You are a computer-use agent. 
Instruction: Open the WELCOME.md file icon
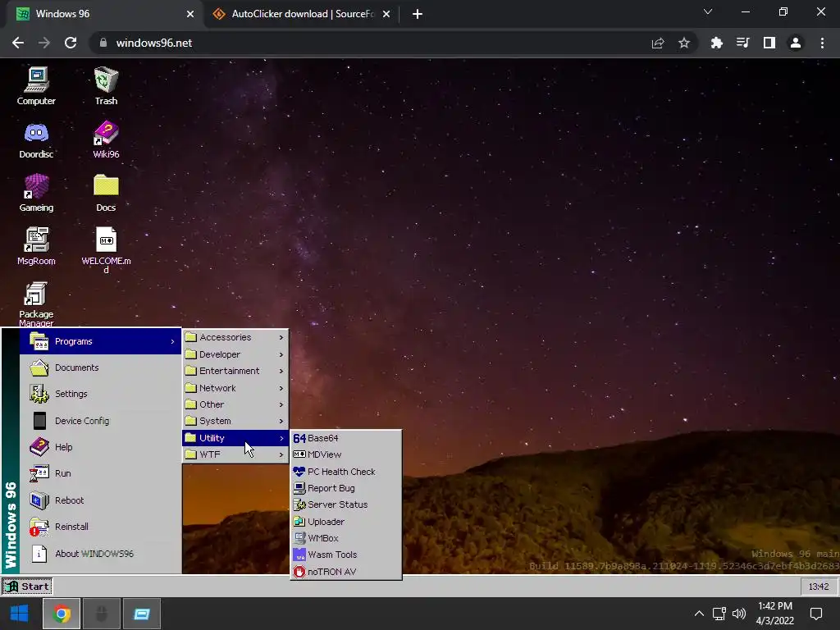point(106,249)
